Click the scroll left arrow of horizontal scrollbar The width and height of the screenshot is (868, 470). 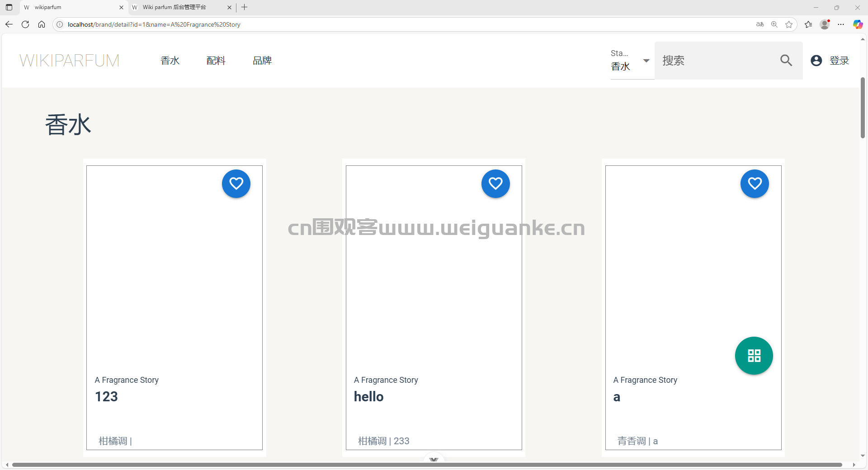pos(7,465)
